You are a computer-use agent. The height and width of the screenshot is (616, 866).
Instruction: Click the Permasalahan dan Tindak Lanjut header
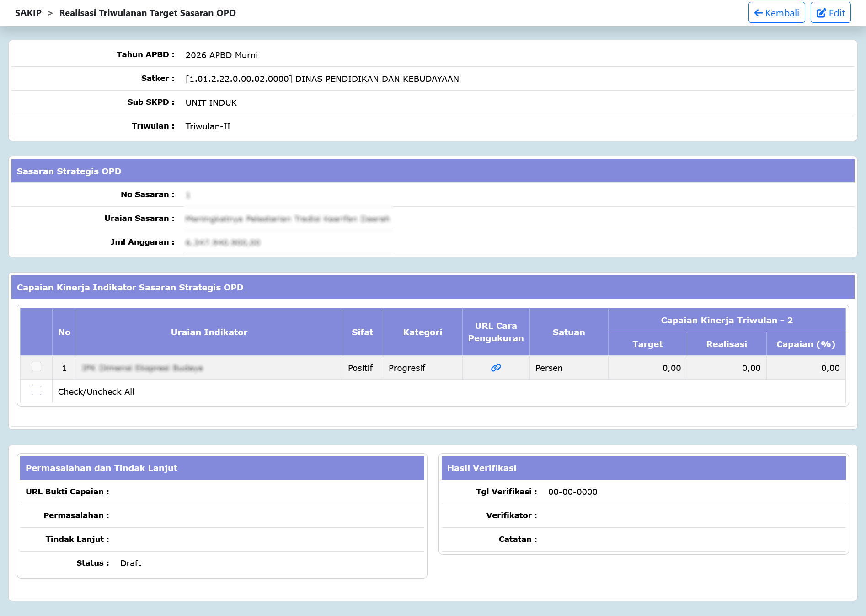(222, 468)
